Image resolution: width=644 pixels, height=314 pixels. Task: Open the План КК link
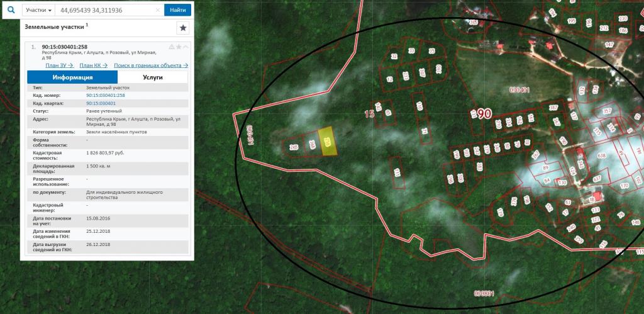point(93,65)
